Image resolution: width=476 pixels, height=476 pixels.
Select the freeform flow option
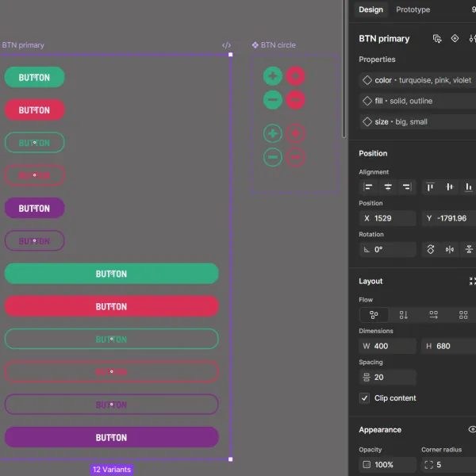(374, 315)
